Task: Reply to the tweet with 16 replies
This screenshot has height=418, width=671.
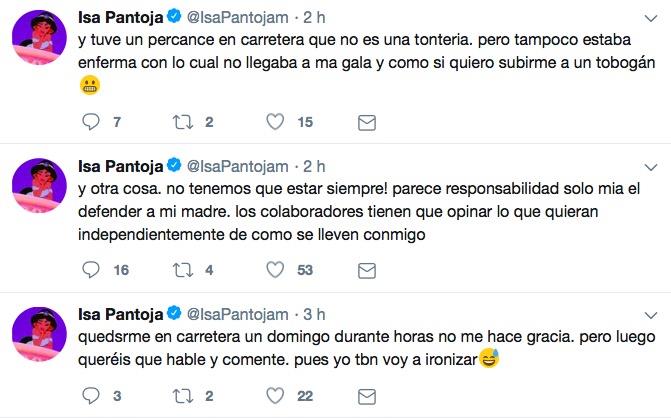Action: (91, 269)
